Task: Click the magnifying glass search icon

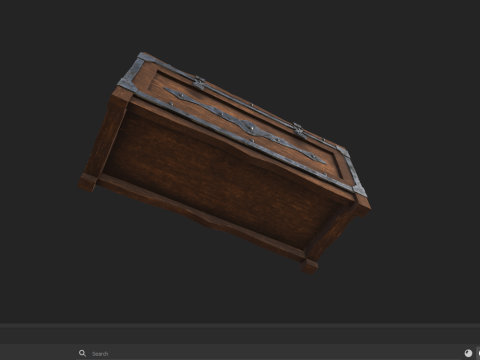Action: click(x=82, y=353)
